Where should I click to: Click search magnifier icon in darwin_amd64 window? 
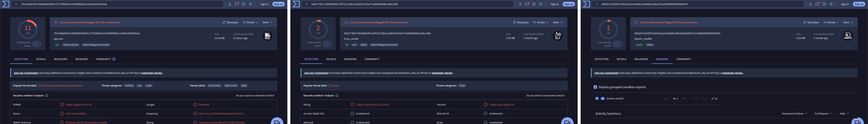point(597,4)
